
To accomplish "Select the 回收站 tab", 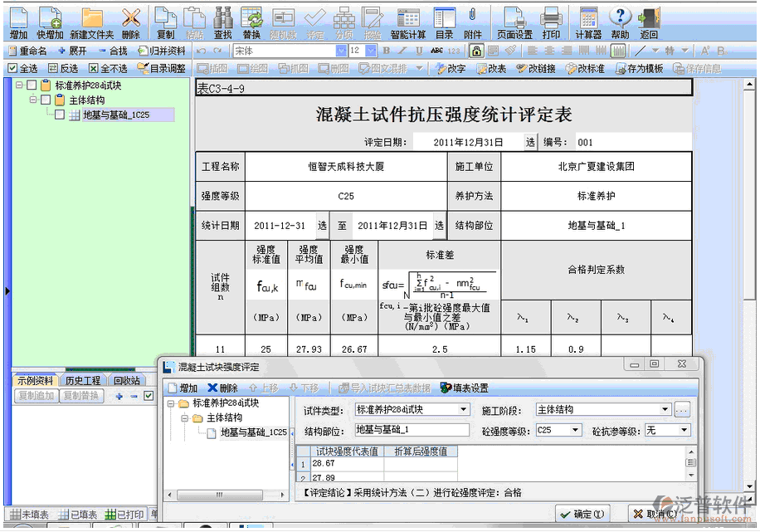I will pyautogui.click(x=127, y=380).
